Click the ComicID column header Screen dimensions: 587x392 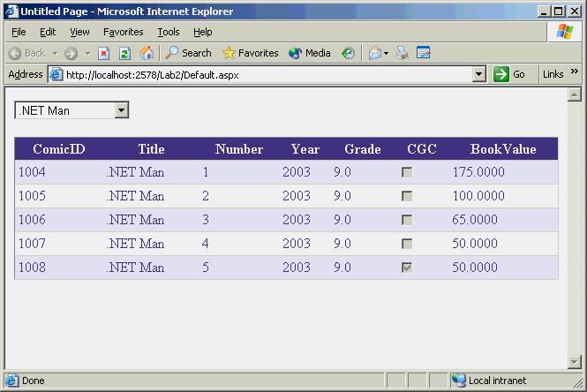[x=59, y=149]
